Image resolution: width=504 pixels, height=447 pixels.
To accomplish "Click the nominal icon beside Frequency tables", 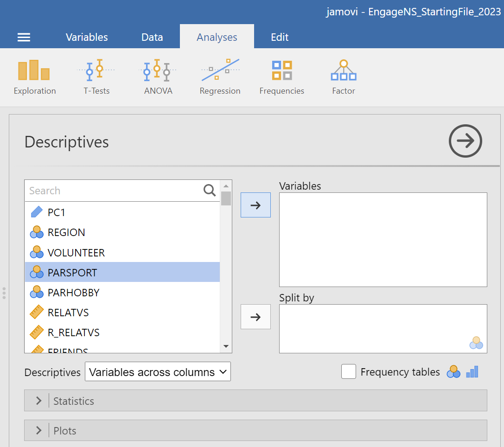I will point(453,372).
